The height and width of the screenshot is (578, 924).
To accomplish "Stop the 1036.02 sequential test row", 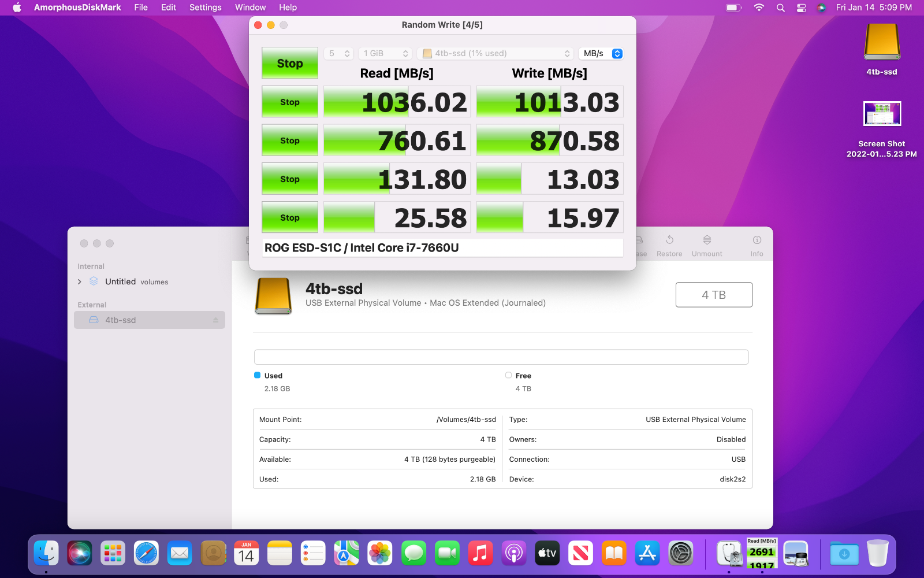I will pyautogui.click(x=290, y=102).
